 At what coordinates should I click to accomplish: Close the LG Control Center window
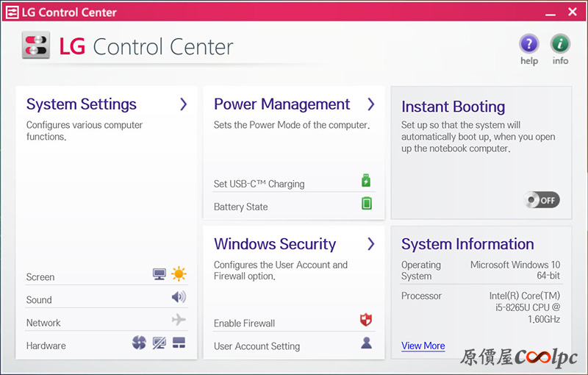point(573,12)
